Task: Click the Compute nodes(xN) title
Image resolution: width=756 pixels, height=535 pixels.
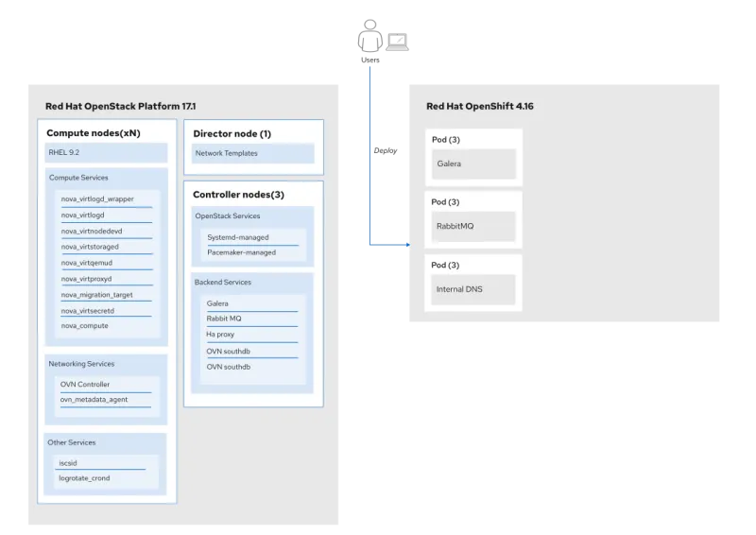Action: point(94,133)
